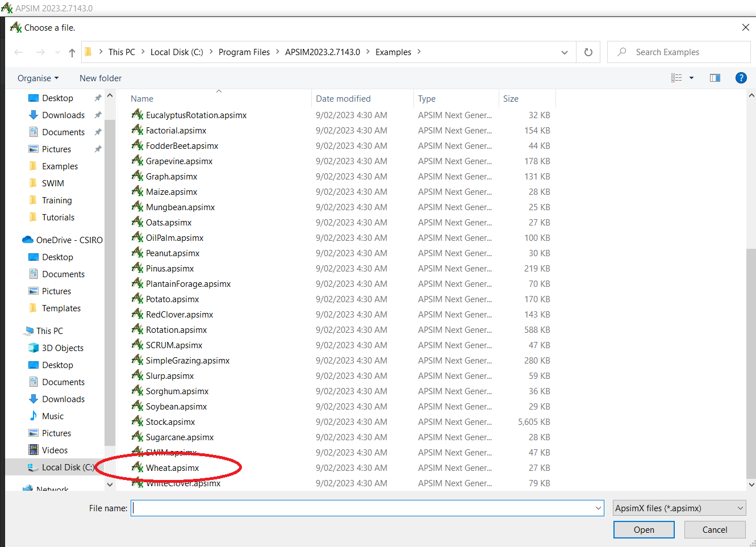Select the OilPalm.apsimx file name
Viewport: 756px width, 547px height.
[174, 238]
